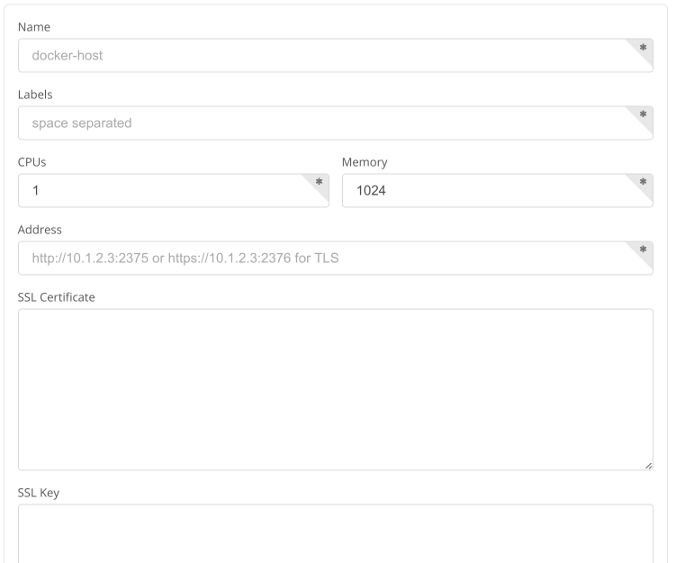Click the "CPUs" field label
The image size is (676, 563).
33,162
